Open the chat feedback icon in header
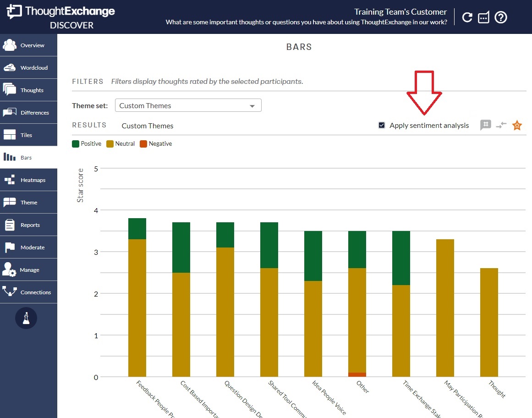 [483, 17]
